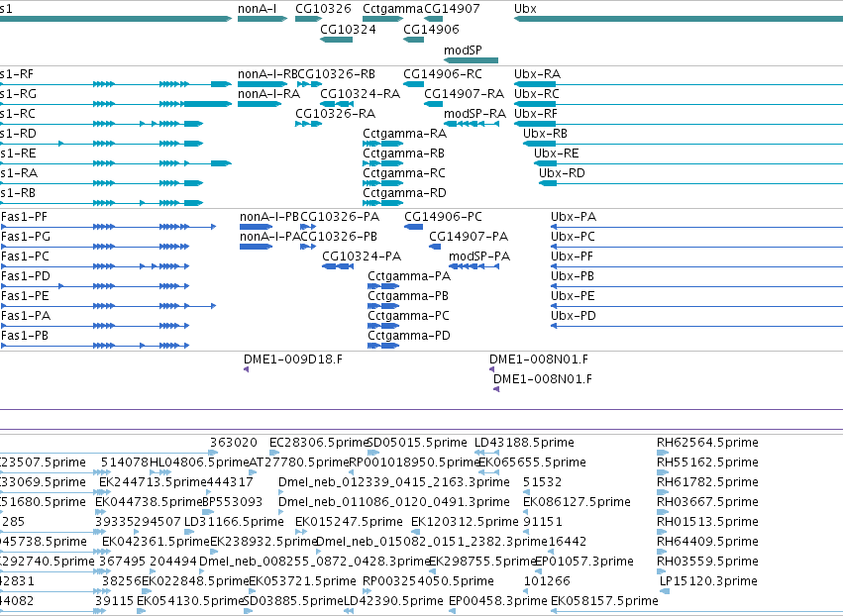
Task: Click the CG10324-PA protein label
Action: click(362, 257)
